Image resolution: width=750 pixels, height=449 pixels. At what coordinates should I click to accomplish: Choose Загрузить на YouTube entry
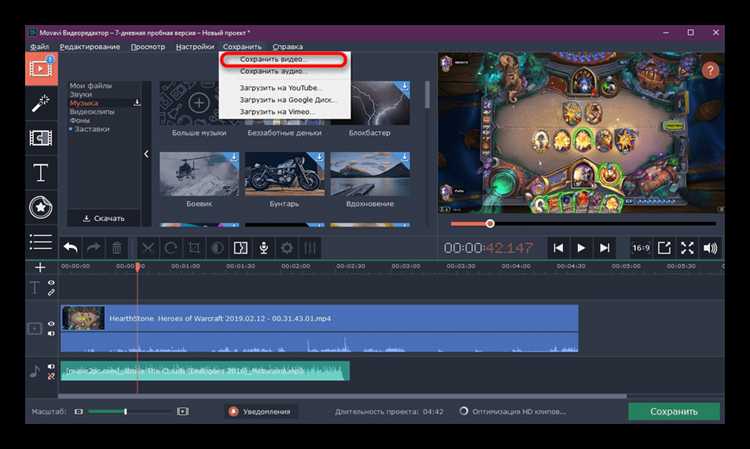point(284,88)
